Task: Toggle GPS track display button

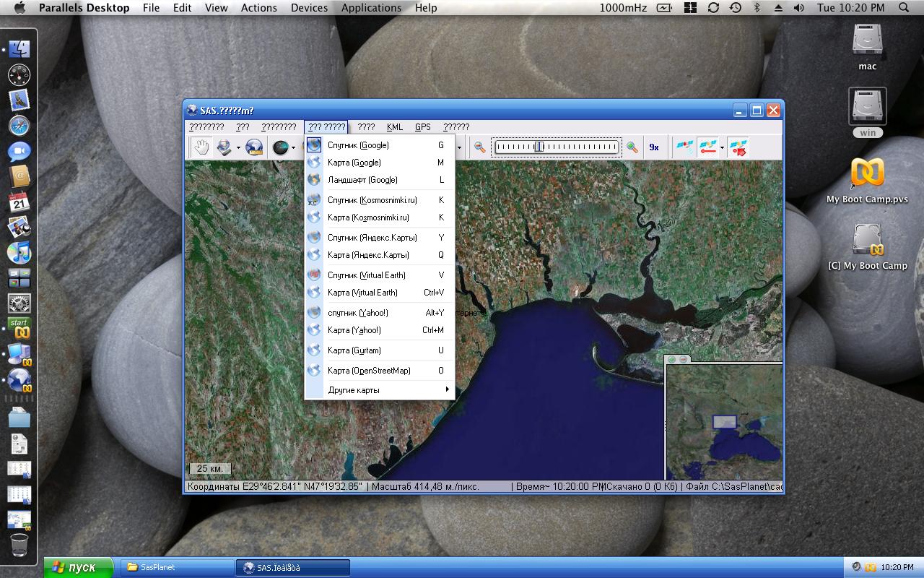Action: tap(707, 147)
